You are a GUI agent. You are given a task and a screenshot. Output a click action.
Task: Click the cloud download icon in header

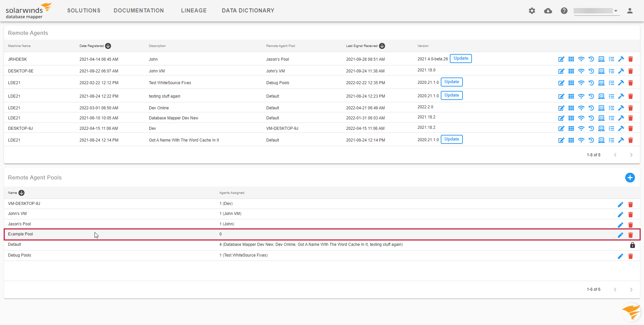548,11
